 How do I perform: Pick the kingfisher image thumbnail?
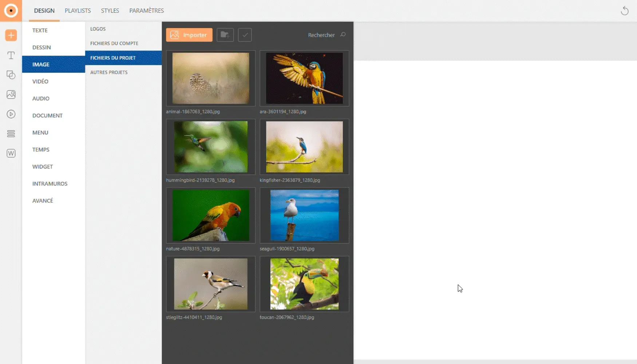[304, 147]
